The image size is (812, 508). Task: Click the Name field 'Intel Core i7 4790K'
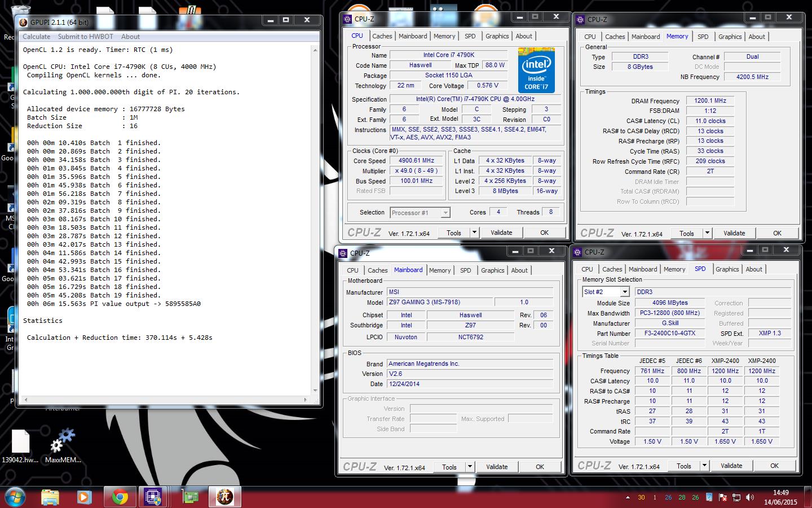pos(449,55)
